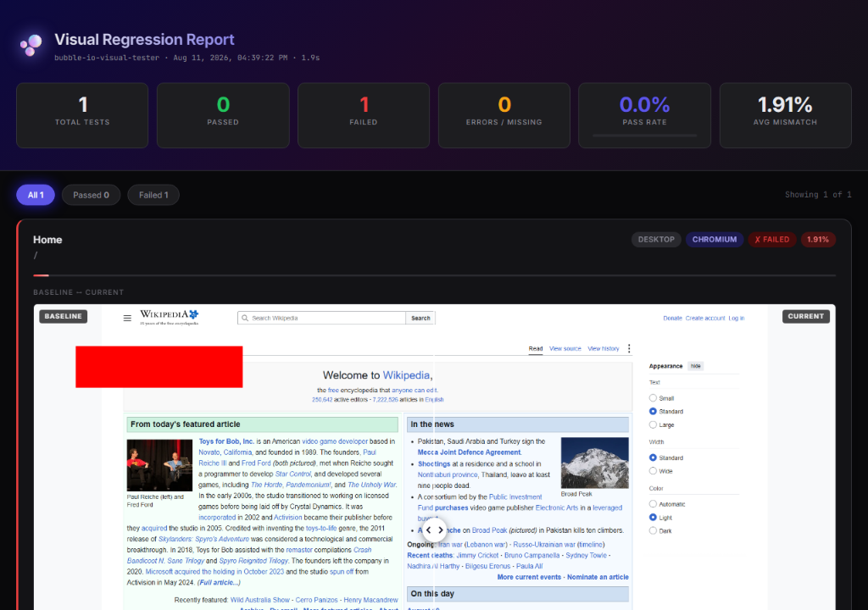The height and width of the screenshot is (610, 868).
Task: Click the Wikipedia link in welcome heading
Action: pyautogui.click(x=406, y=375)
